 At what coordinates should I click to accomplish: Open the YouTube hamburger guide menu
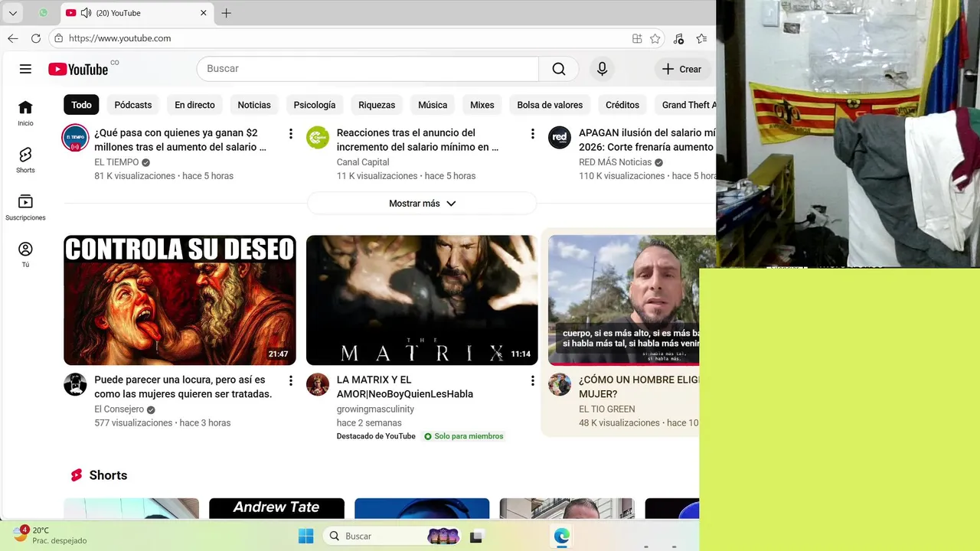point(25,69)
